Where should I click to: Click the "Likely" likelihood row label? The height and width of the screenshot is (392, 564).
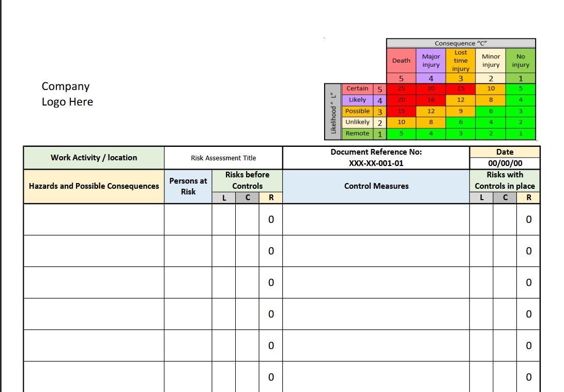(x=357, y=100)
